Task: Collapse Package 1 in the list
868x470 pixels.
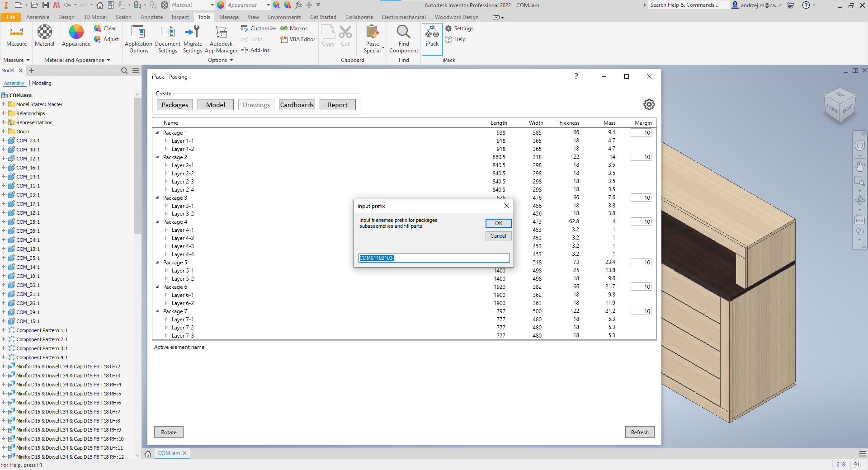Action: click(157, 133)
